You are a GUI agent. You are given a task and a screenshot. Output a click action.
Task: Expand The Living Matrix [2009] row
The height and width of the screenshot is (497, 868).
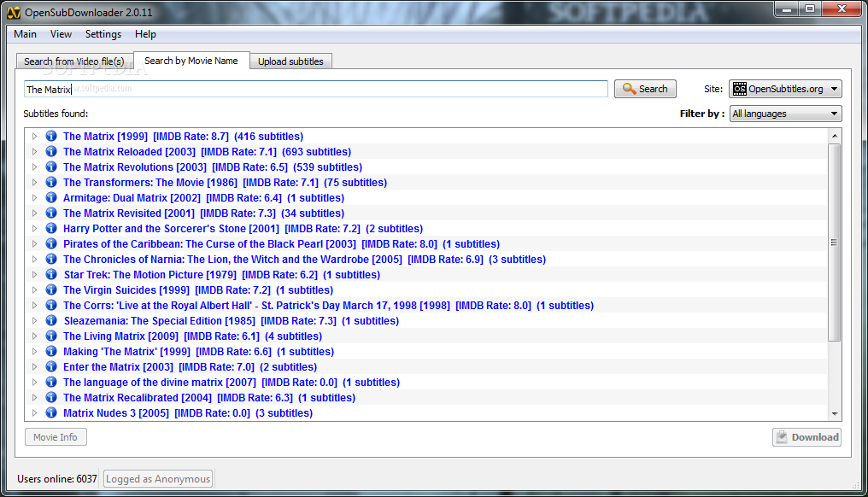34,336
